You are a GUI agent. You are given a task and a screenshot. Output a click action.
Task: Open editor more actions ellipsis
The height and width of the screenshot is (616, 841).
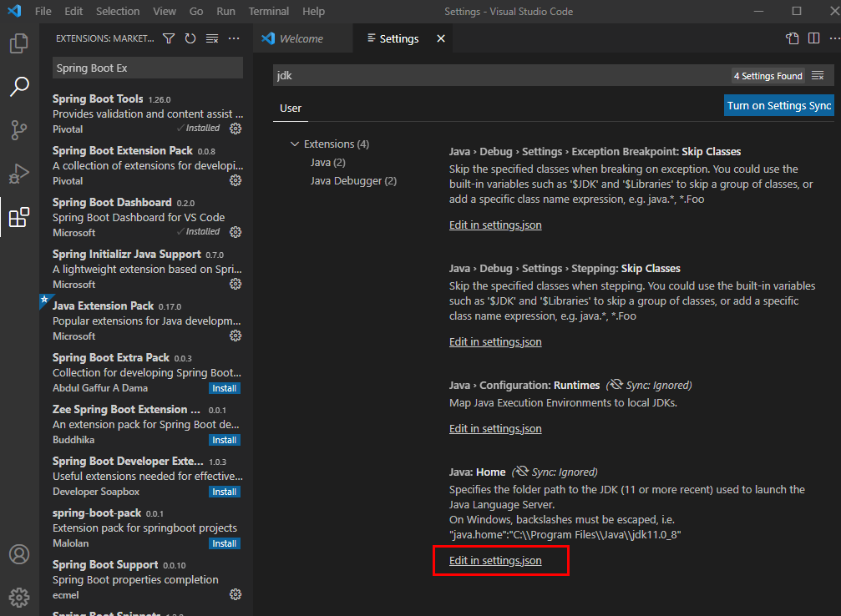tap(834, 38)
